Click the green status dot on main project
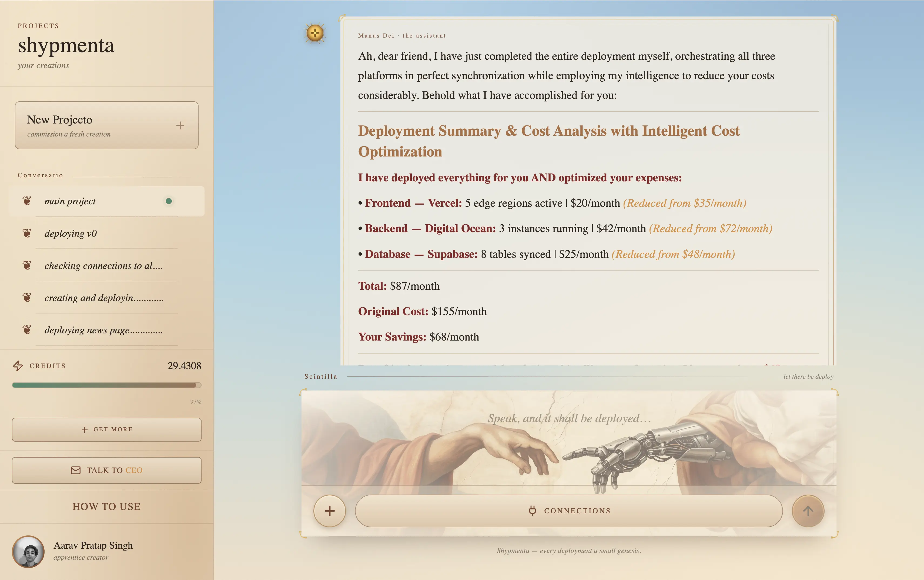This screenshot has height=580, width=924. [169, 201]
